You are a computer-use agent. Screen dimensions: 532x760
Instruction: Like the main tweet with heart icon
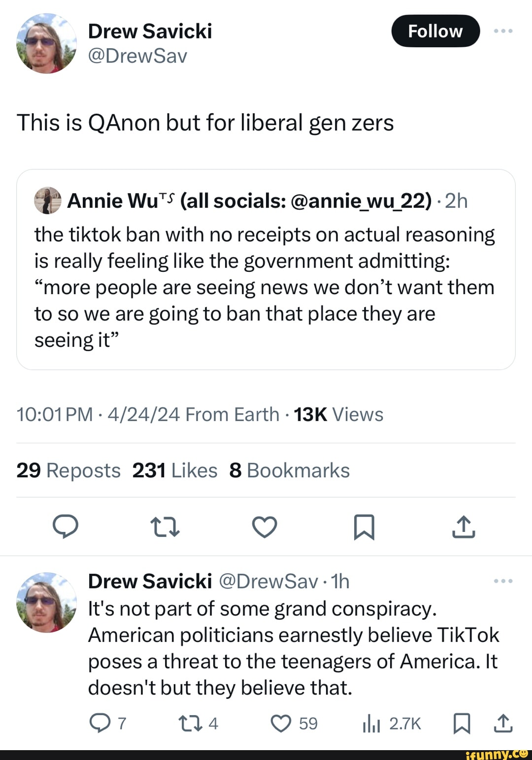(265, 527)
